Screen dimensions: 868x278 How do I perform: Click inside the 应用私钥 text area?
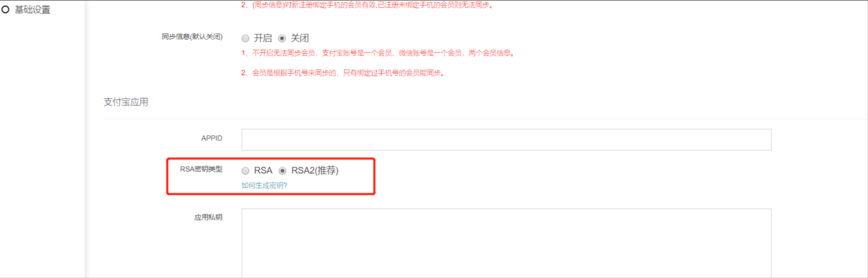(x=506, y=243)
